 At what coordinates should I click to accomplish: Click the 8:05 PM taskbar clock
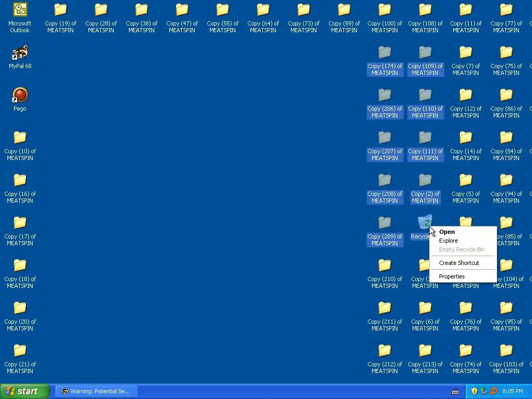coord(513,391)
